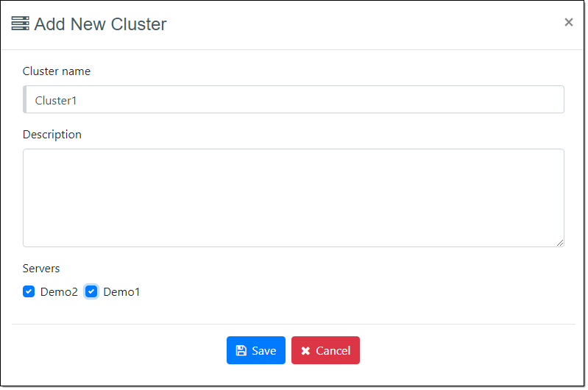This screenshot has width=588, height=390.
Task: Click the X icon on Cancel button
Action: tap(305, 351)
